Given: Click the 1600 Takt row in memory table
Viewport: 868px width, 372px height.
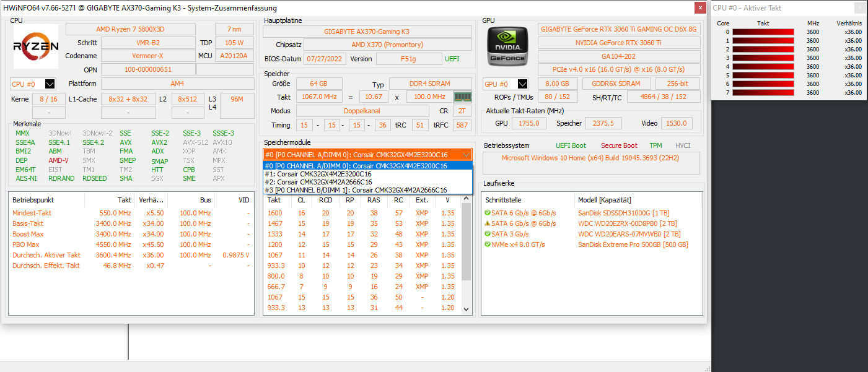Looking at the screenshot, I should 363,213.
